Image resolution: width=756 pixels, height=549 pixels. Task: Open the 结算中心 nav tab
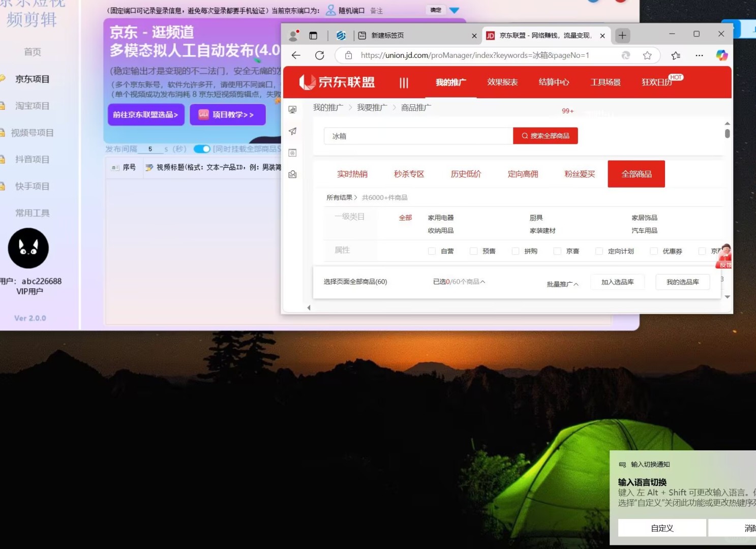coord(554,82)
